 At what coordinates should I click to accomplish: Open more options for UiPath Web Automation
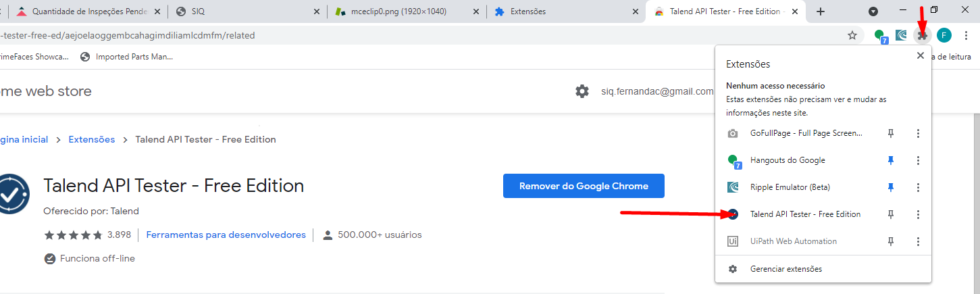[918, 241]
